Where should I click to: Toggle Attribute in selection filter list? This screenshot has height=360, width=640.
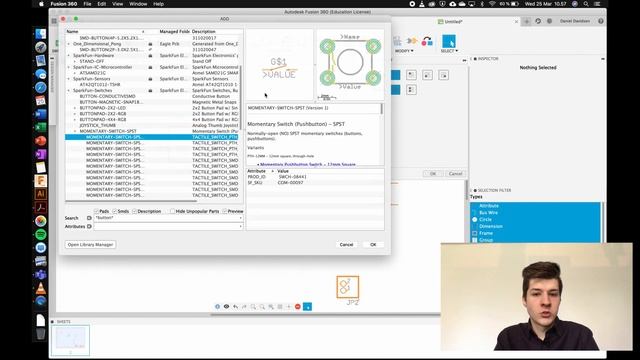[x=489, y=206]
